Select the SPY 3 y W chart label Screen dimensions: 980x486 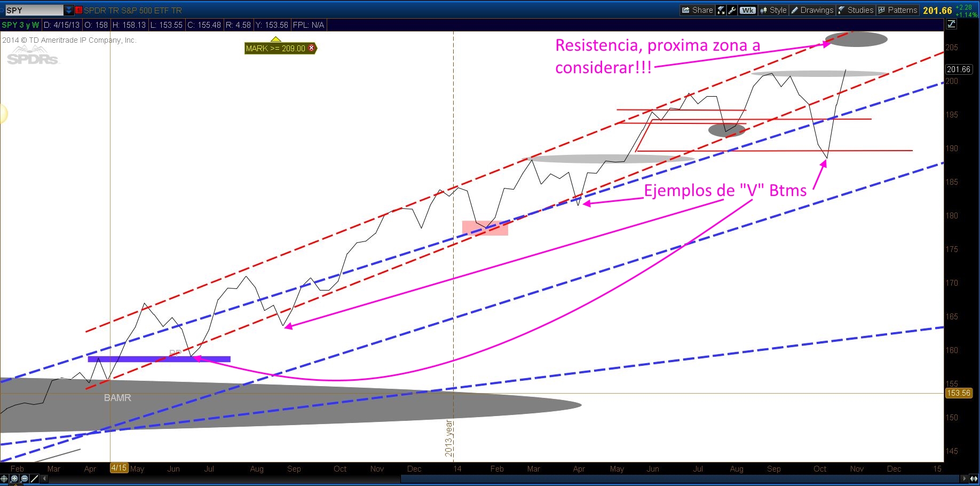coord(19,25)
